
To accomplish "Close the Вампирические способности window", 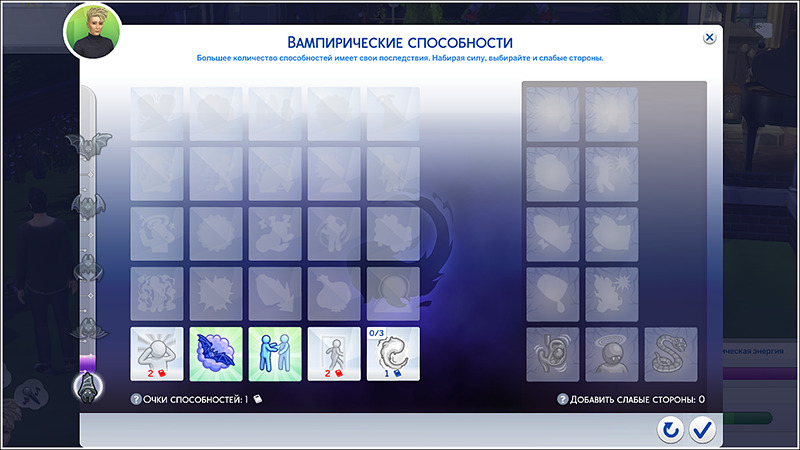I will 709,37.
